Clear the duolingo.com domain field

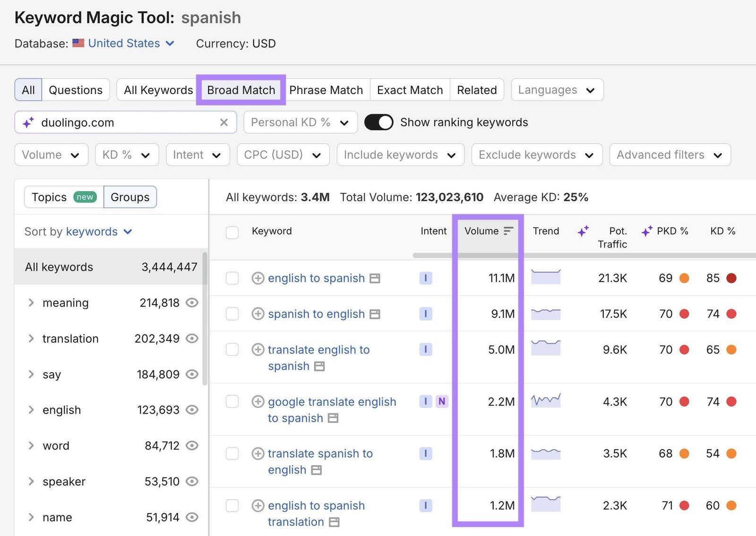[224, 122]
